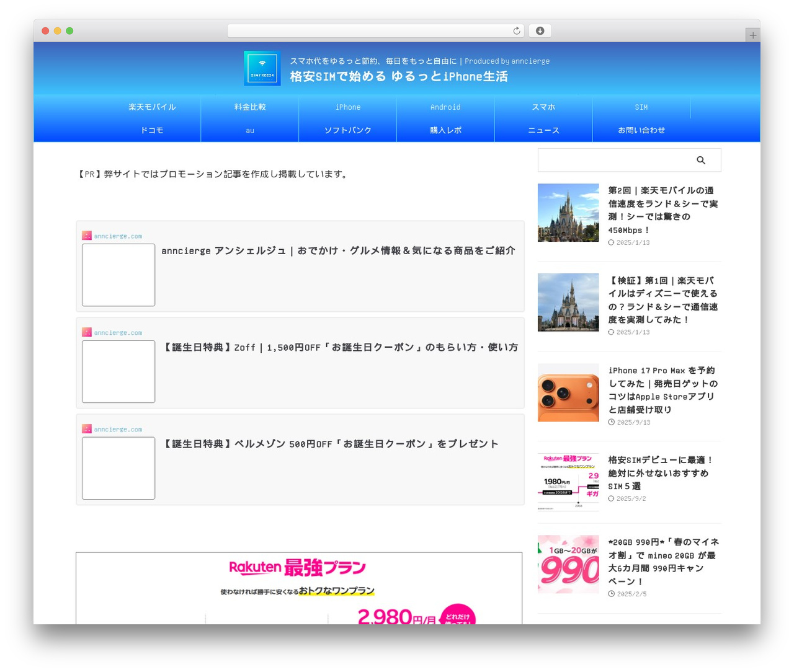Viewport: 794px width, 672px height.
Task: Reload the page with browser refresh icon
Action: click(x=517, y=31)
